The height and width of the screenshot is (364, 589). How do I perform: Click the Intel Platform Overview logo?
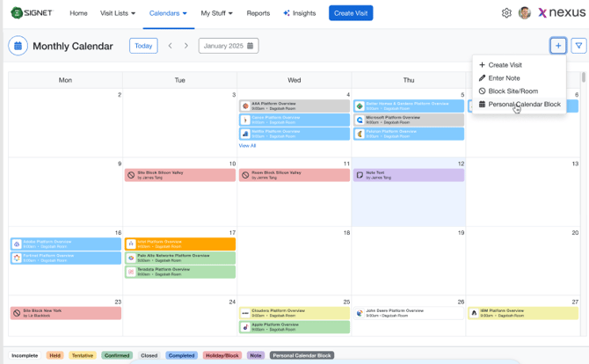[x=131, y=244]
